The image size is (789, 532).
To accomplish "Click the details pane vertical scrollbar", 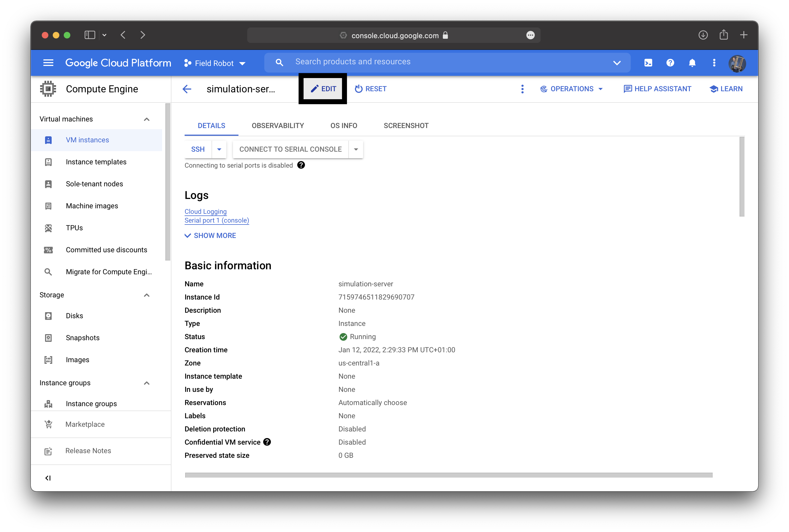I will pos(742,176).
